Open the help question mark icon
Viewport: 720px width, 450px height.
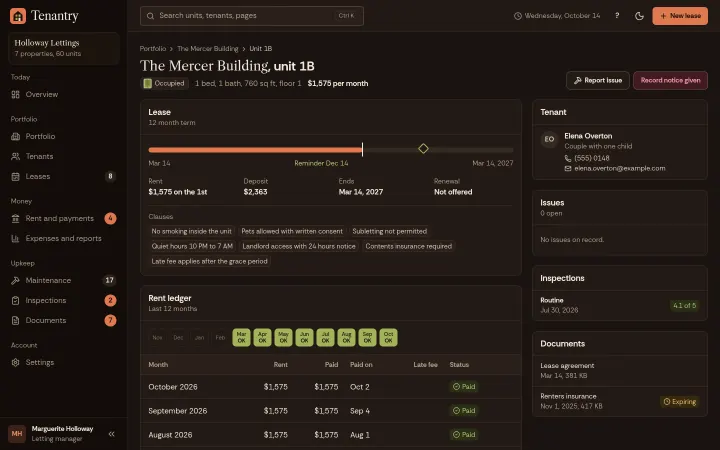(617, 16)
